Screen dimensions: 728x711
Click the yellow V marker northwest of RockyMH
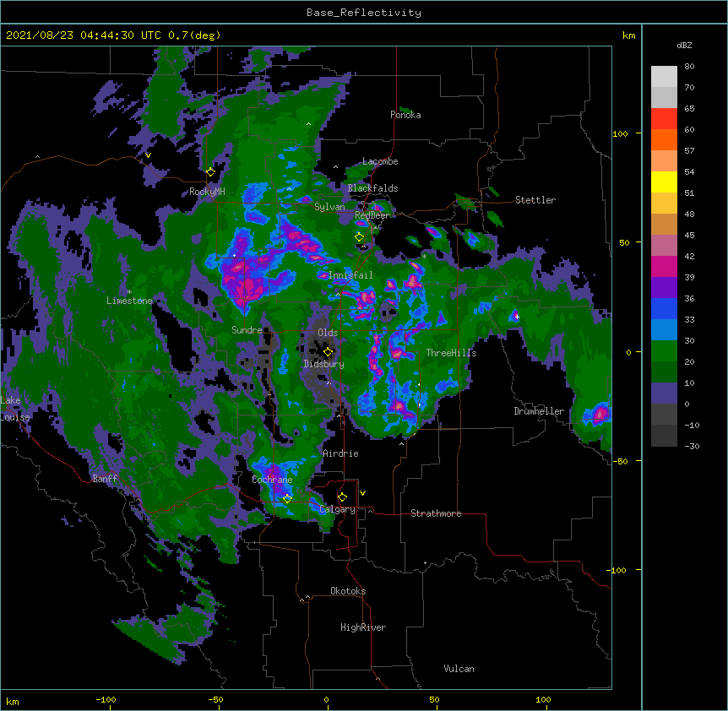(x=148, y=155)
